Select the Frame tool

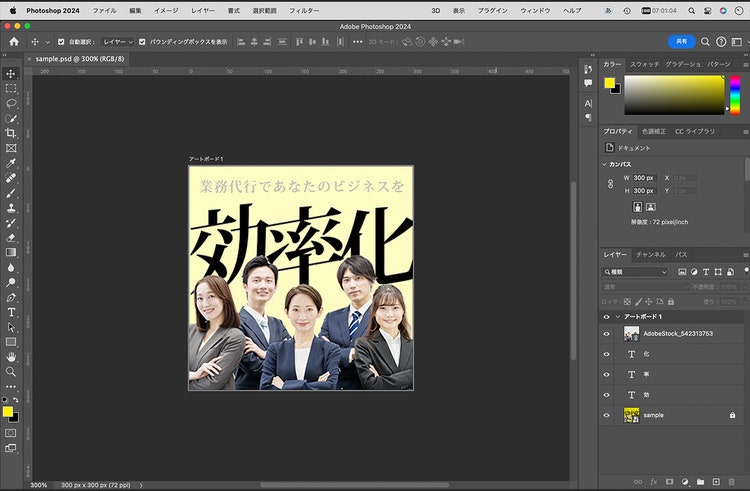[x=11, y=148]
